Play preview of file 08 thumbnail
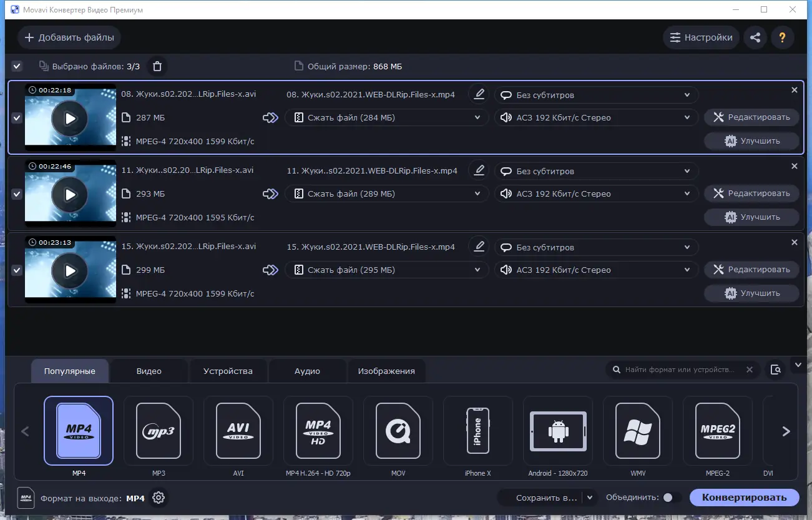 pos(70,117)
